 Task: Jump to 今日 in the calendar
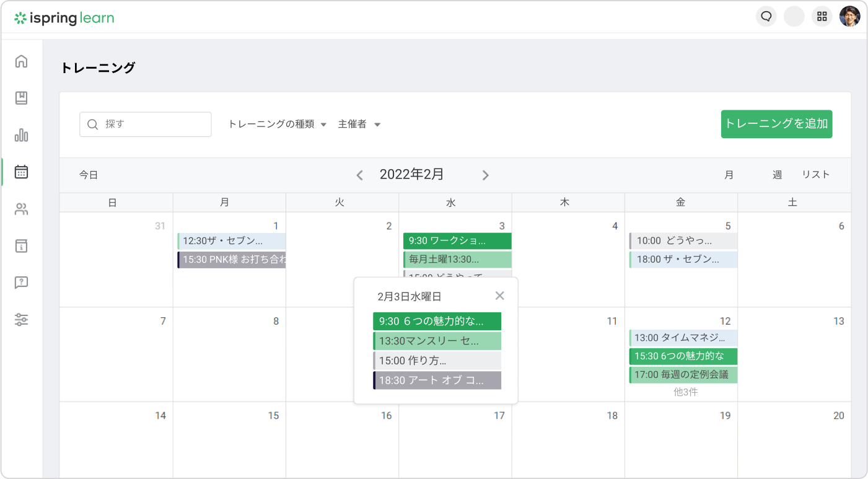tap(89, 175)
